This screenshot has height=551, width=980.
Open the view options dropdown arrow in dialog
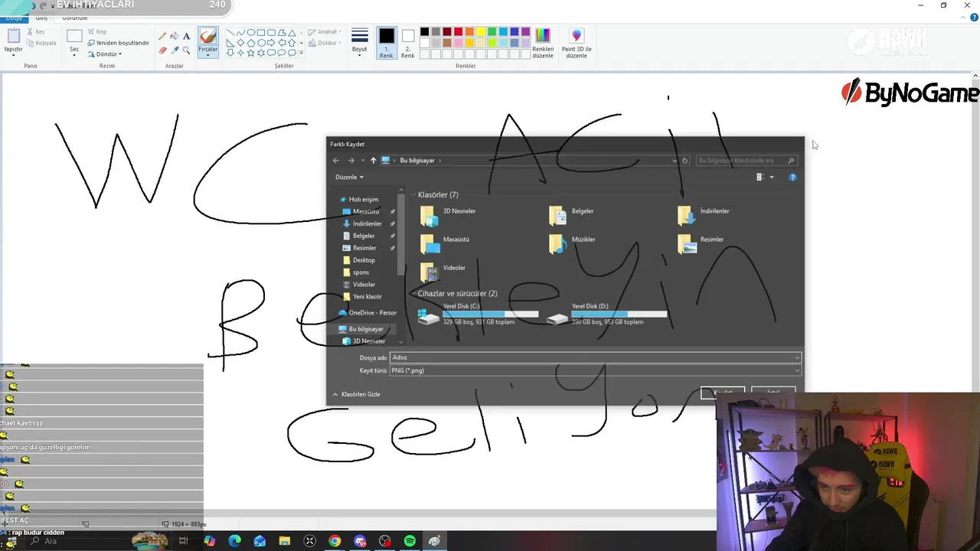click(x=771, y=177)
